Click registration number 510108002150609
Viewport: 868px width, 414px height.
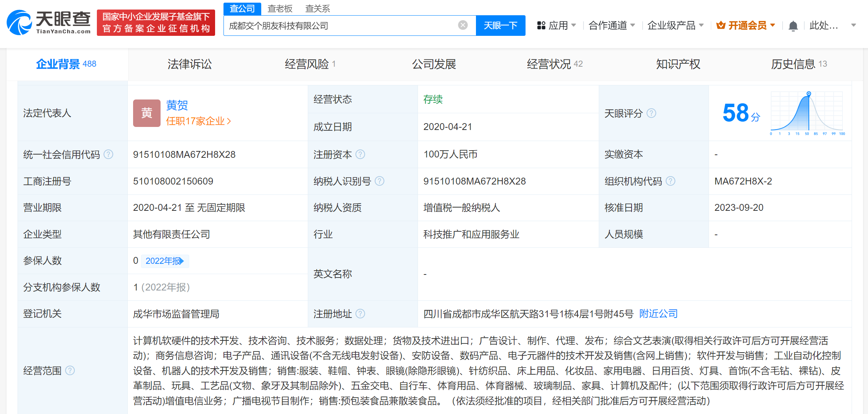tap(173, 181)
